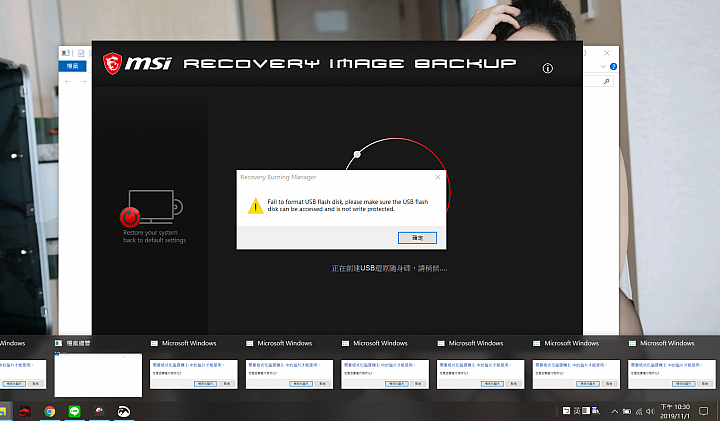Close the File Explorer window behind

(x=607, y=53)
